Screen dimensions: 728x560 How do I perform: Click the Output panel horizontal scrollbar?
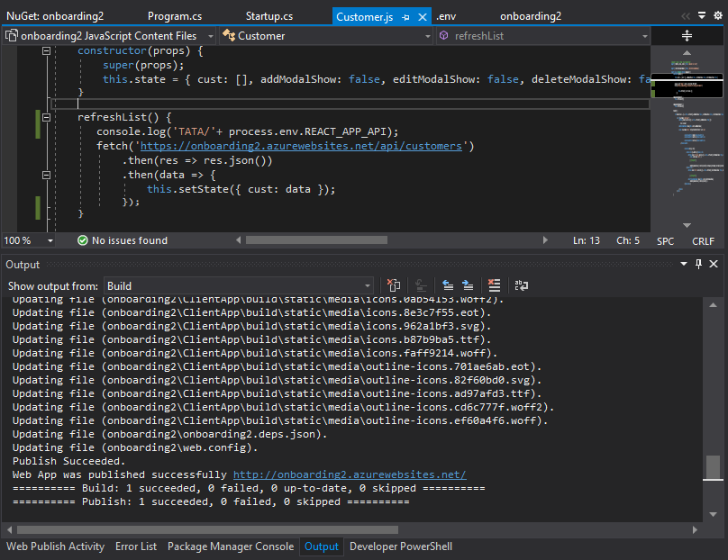click(207, 529)
